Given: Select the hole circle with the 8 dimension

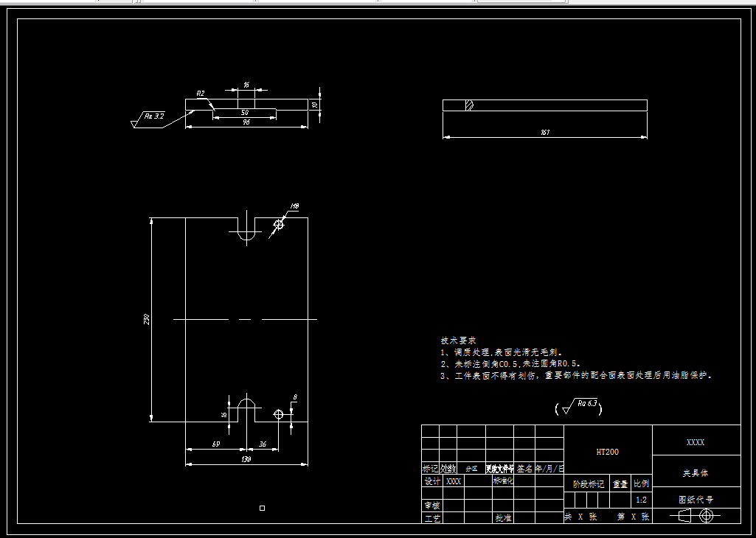Looking at the screenshot, I should [278, 414].
